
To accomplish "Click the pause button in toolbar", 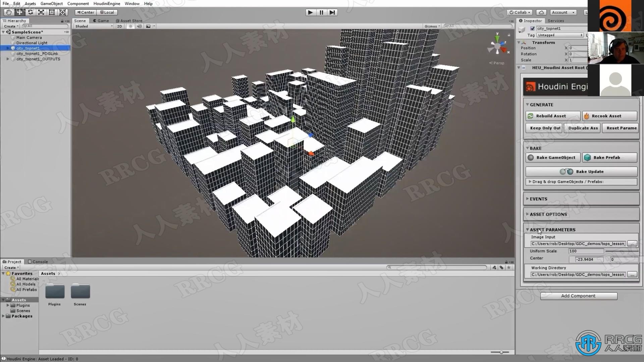I will pyautogui.click(x=322, y=12).
